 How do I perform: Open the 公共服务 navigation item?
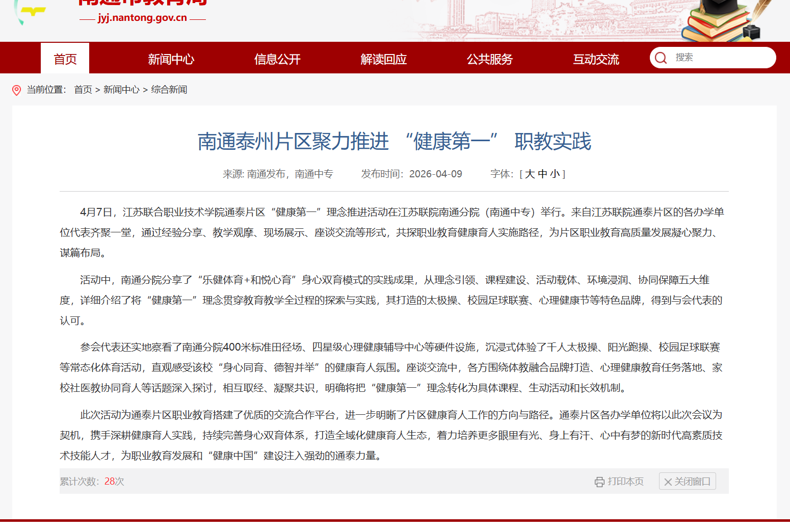coord(489,59)
